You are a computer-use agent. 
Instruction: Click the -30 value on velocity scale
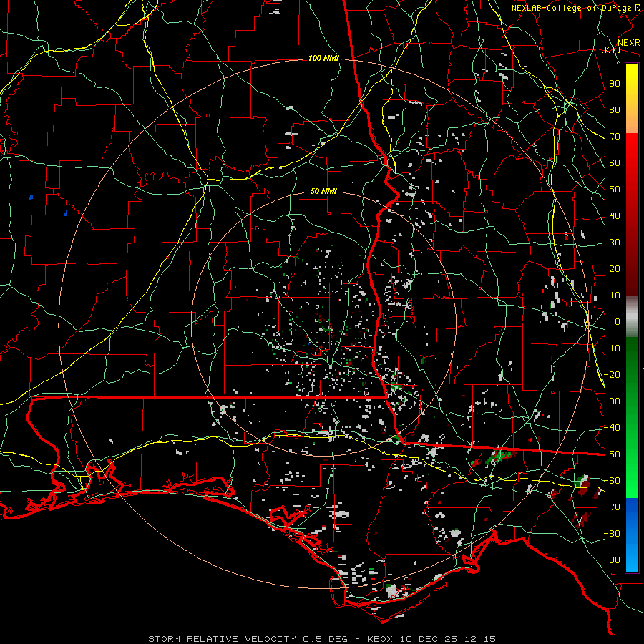click(612, 401)
